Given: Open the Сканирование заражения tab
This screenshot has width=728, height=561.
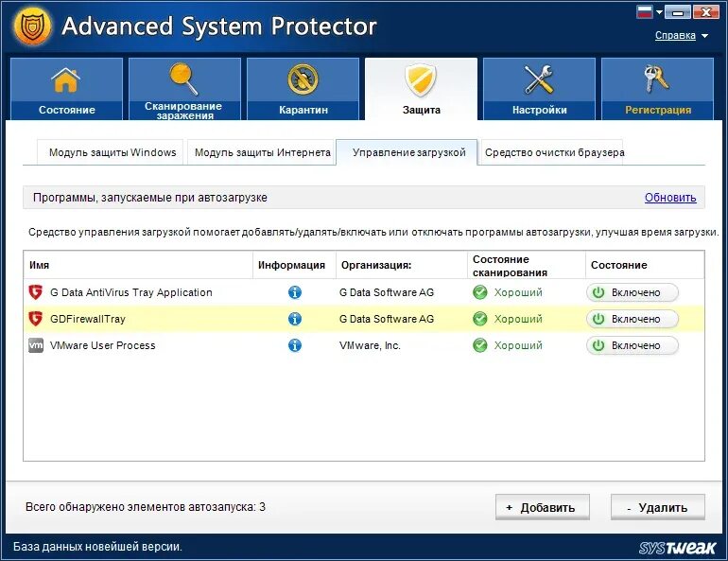Looking at the screenshot, I should pyautogui.click(x=184, y=89).
